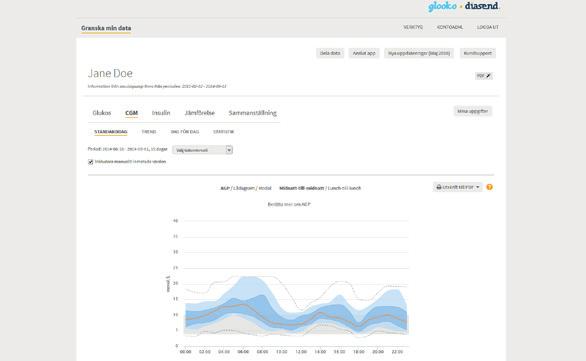Image resolution: width=586 pixels, height=361 pixels.
Task: Click the Jane Doe patient name
Action: (110, 73)
